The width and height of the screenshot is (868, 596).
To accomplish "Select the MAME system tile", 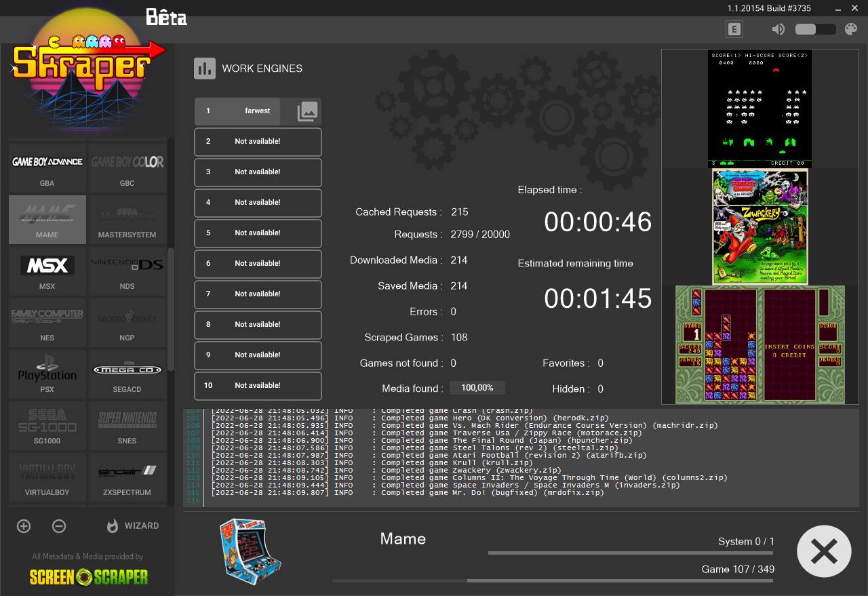I will (x=47, y=219).
